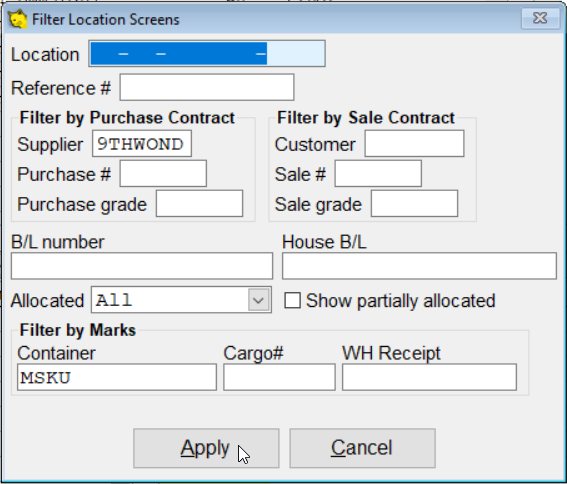Focus the Reference # text box
567x484 pixels.
coord(207,87)
